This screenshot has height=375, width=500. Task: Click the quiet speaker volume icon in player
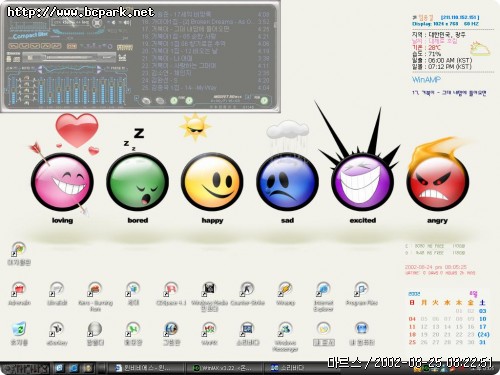point(113,23)
